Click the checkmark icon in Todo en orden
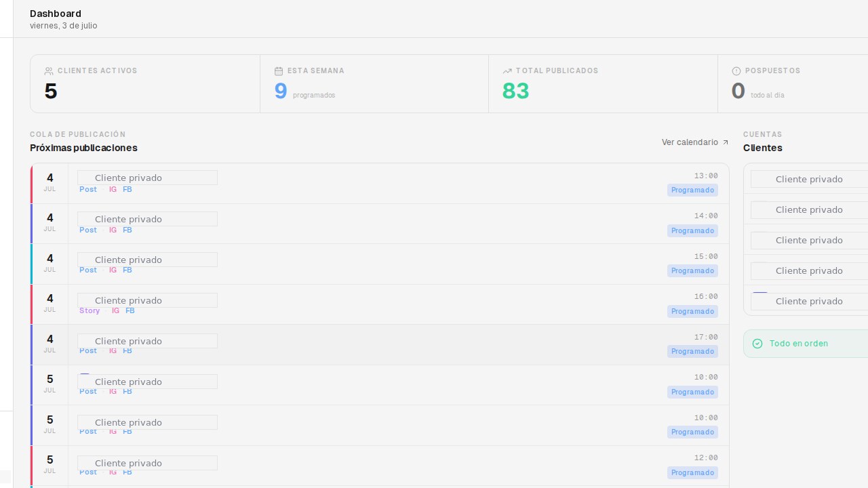The image size is (868, 488). point(757,344)
